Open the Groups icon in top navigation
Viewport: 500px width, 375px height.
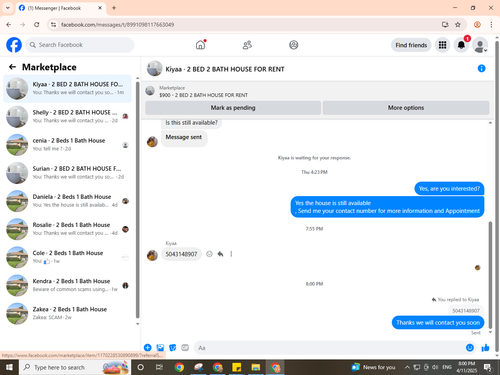click(294, 45)
